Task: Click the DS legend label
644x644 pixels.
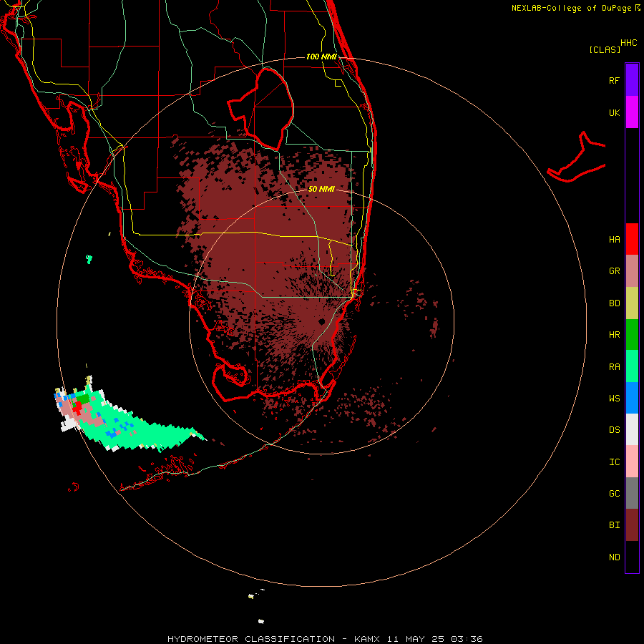Action: click(614, 430)
